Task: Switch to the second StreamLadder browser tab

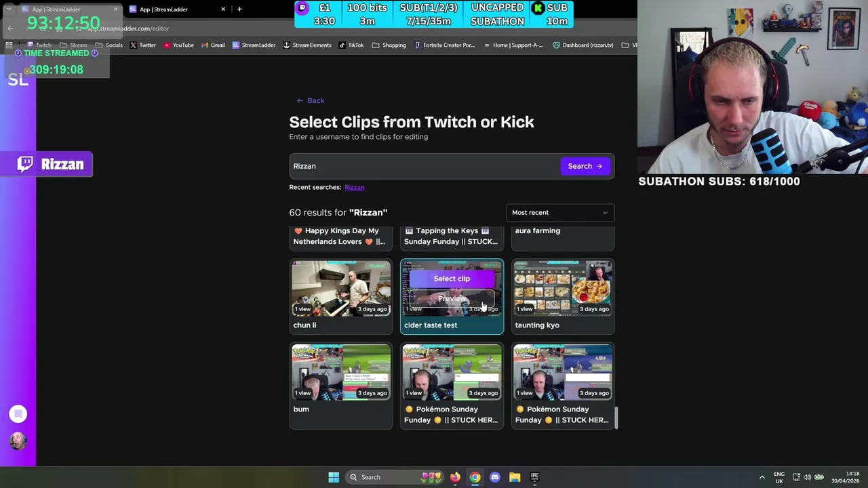Action: [x=178, y=9]
